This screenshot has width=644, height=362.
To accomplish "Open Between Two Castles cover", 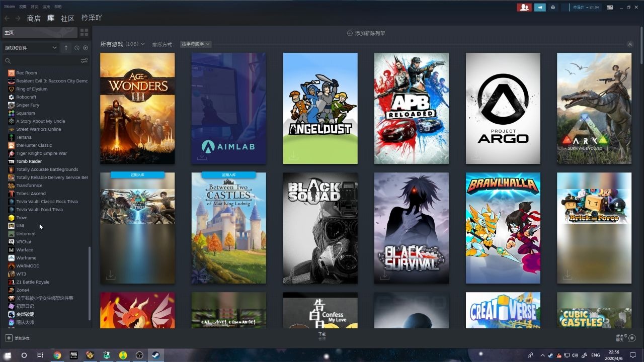I will coord(228,228).
